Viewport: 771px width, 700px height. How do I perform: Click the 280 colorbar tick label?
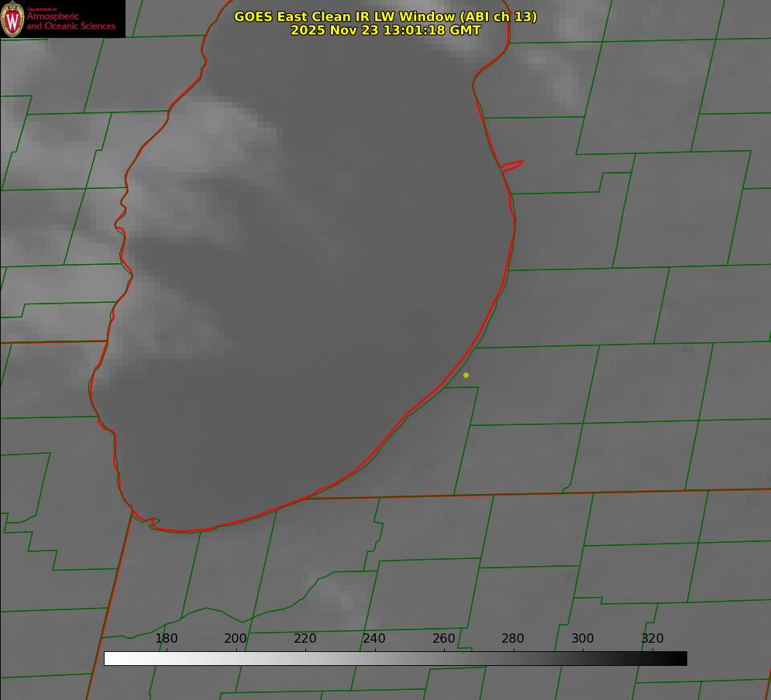click(x=513, y=639)
